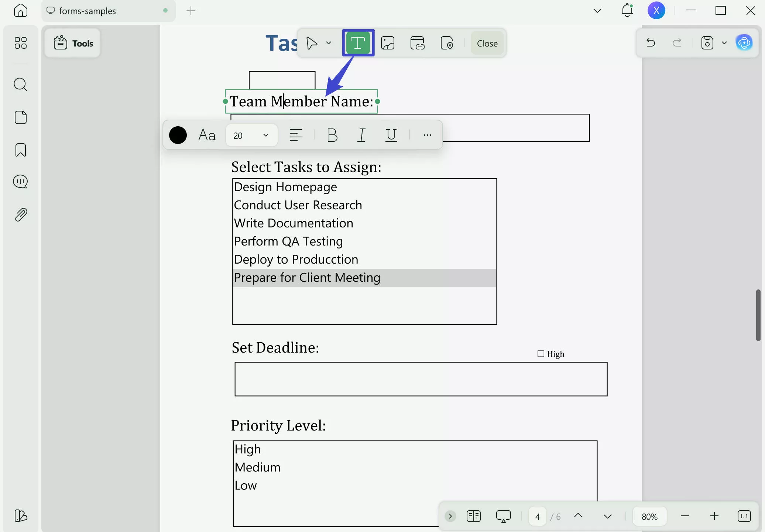765x532 pixels.
Task: Expand the select tool dropdown arrow
Action: click(x=329, y=43)
